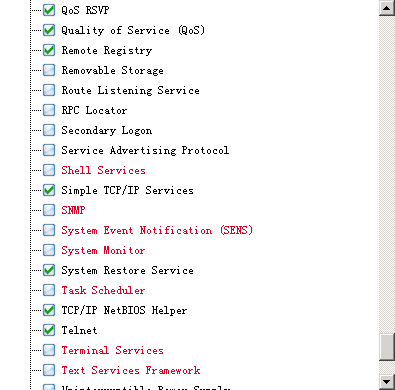Image resolution: width=395 pixels, height=390 pixels.
Task: Select System Event Notification (SENS) label
Action: coord(157,230)
